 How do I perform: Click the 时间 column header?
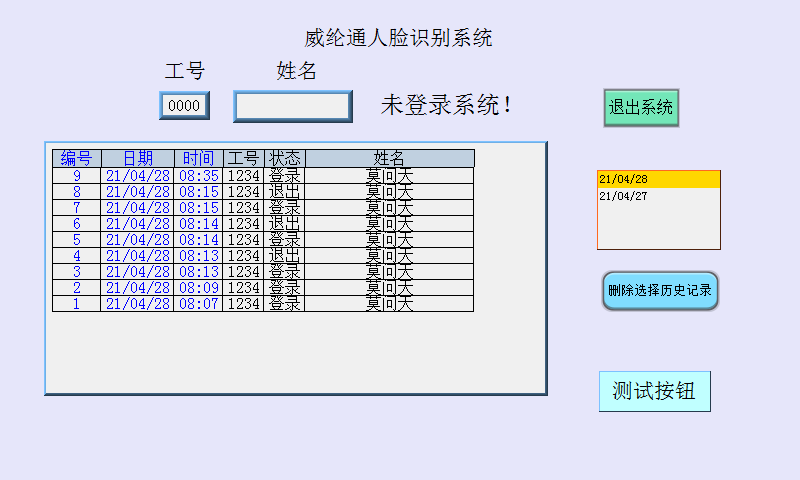198,158
